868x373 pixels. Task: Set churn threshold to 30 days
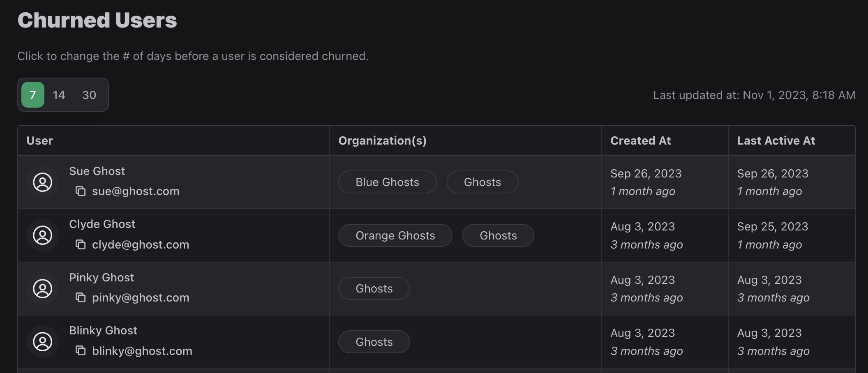click(x=89, y=95)
